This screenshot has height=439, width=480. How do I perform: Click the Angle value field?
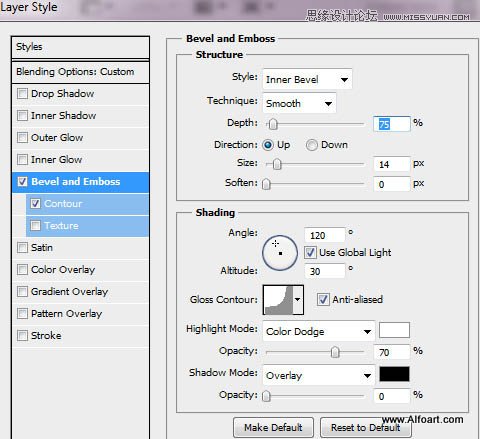tap(325, 235)
